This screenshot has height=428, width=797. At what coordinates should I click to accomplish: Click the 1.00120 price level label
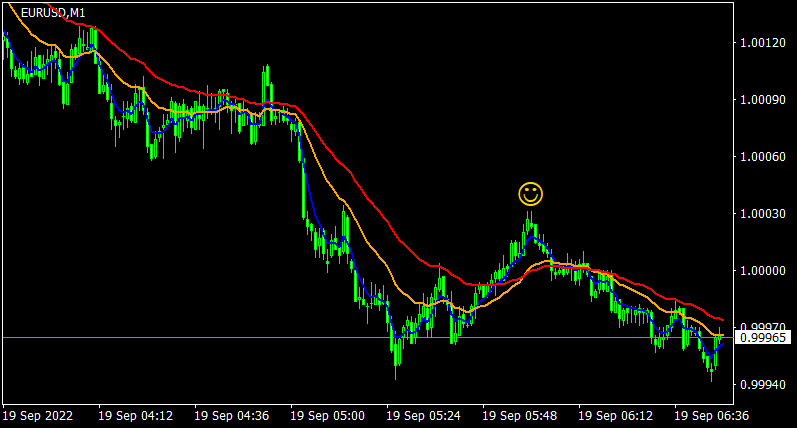click(x=763, y=43)
